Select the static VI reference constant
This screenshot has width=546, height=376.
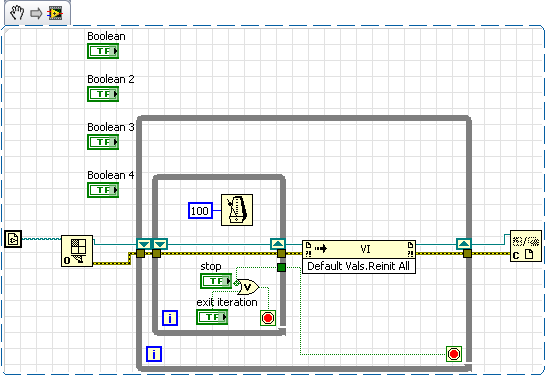[x=13, y=239]
